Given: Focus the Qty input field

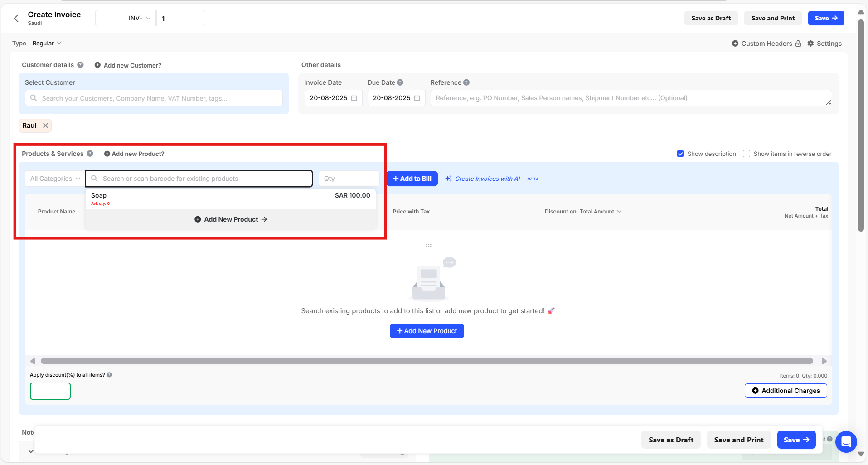Looking at the screenshot, I should pos(349,179).
